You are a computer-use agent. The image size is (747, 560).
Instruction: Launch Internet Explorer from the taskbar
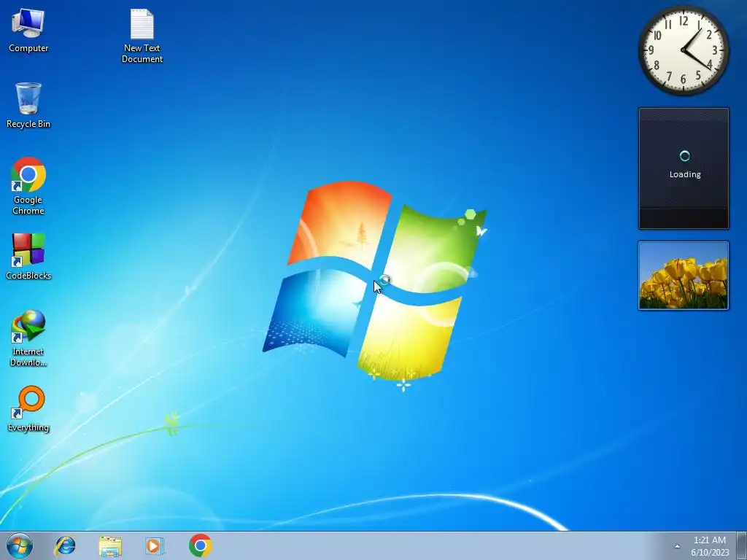click(65, 545)
